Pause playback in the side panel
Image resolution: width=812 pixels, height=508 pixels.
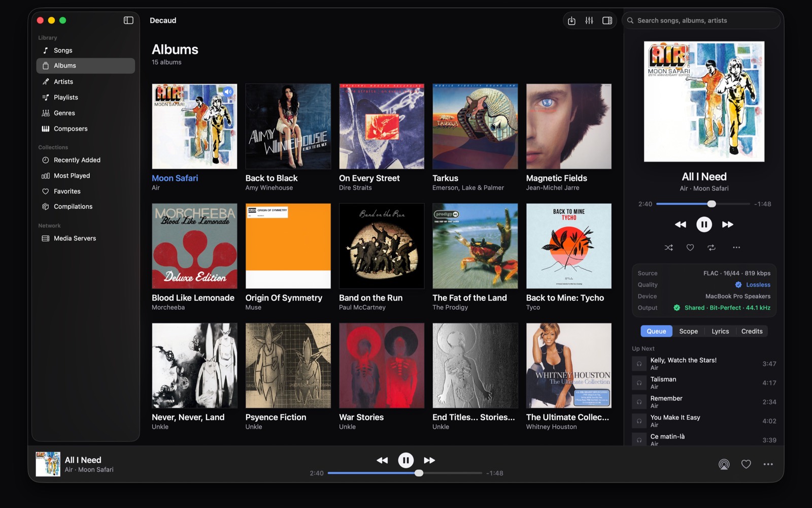[x=704, y=225]
